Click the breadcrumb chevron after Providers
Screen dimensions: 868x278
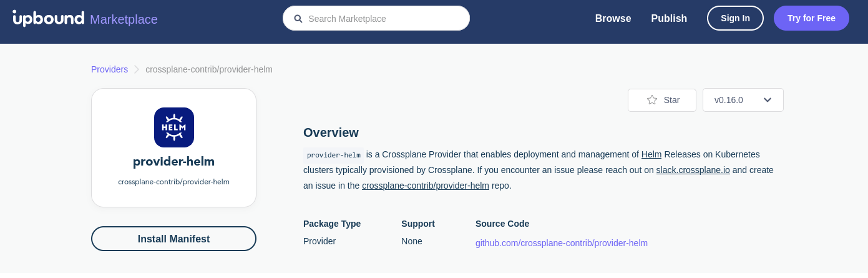coord(137,69)
